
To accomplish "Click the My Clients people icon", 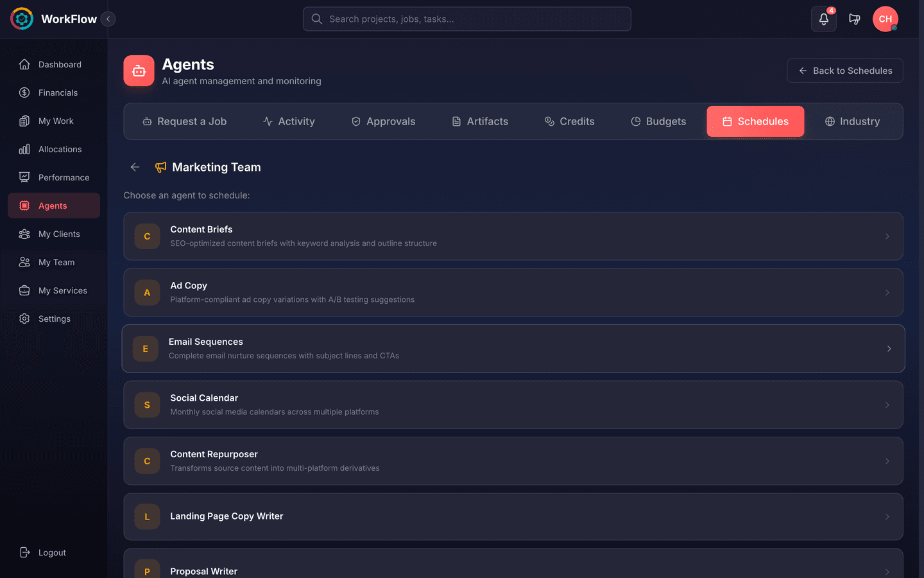I will (24, 234).
